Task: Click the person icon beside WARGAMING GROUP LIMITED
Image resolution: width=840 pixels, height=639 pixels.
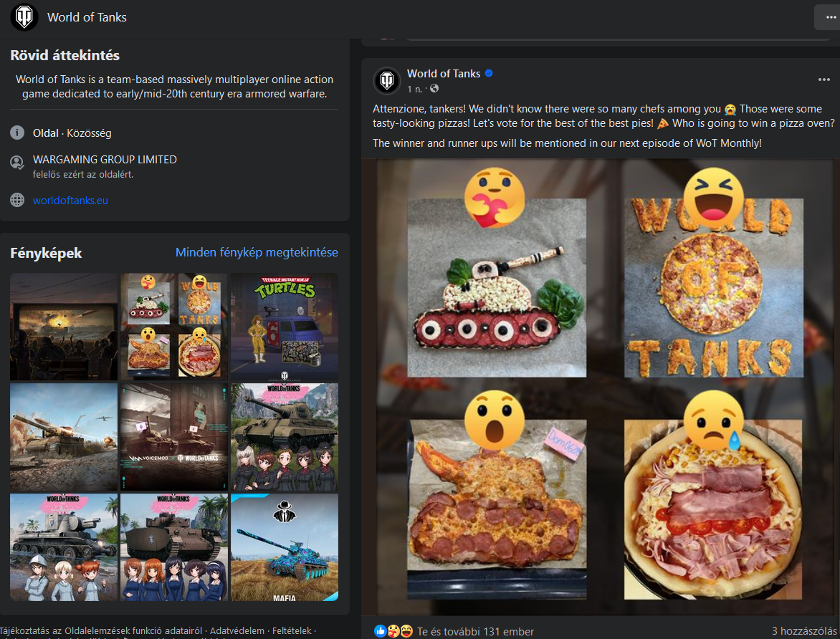Action: pos(17,163)
